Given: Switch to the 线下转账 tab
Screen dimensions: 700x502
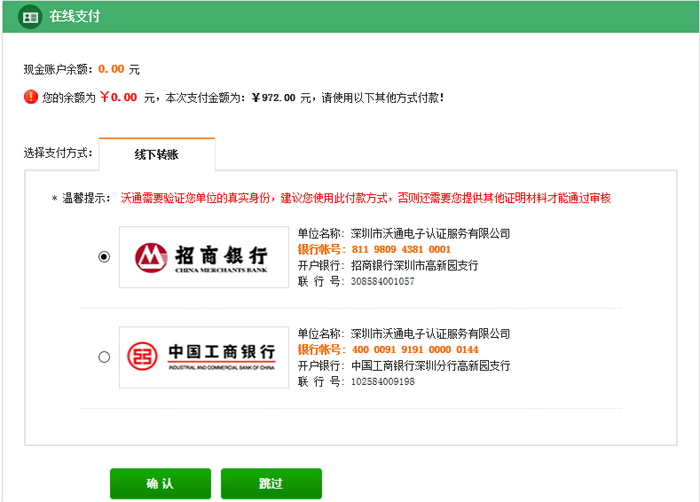Looking at the screenshot, I should (156, 154).
